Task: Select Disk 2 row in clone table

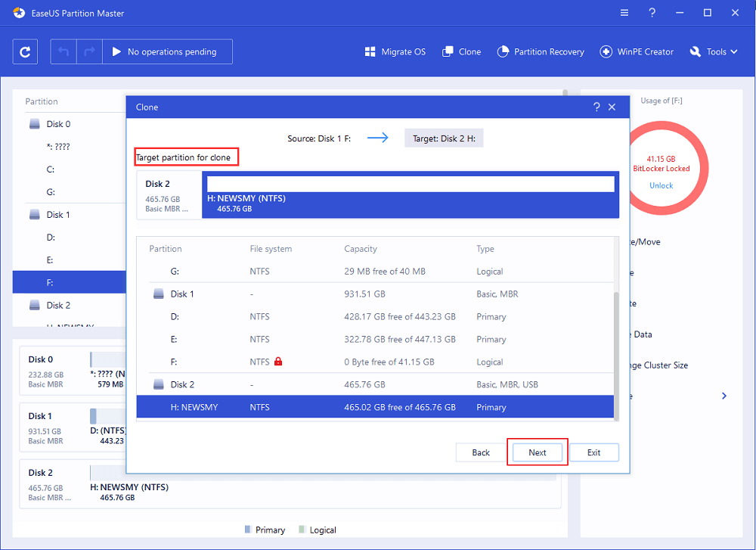Action: (x=375, y=384)
